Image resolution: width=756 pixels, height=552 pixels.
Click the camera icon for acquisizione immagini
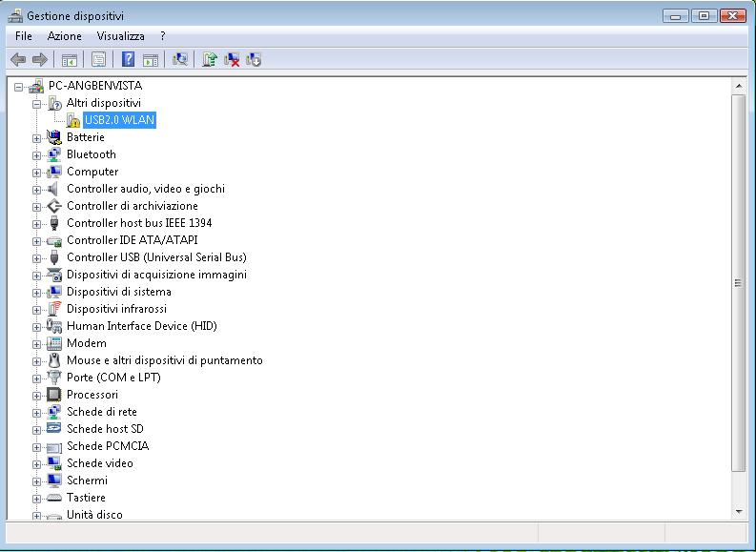pos(54,275)
